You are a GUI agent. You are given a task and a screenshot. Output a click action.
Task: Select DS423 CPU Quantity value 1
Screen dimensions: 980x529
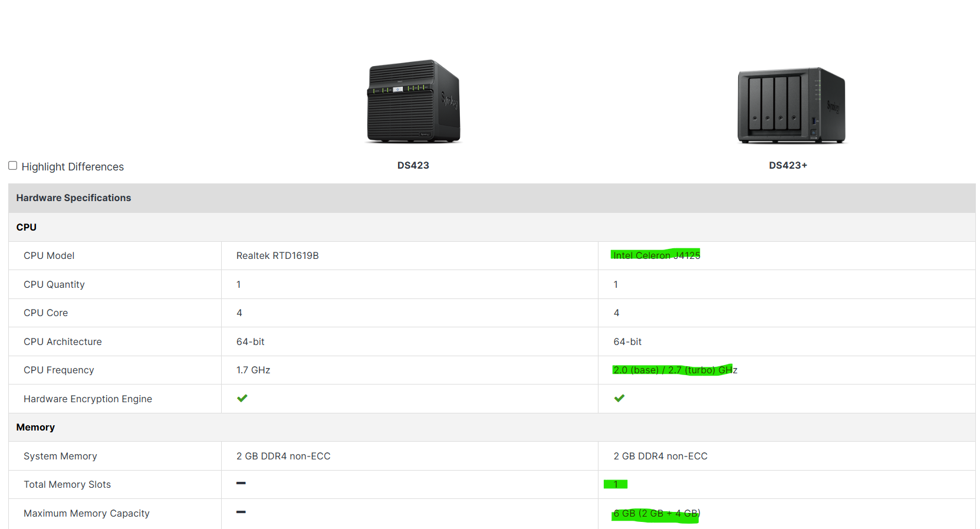click(x=239, y=285)
